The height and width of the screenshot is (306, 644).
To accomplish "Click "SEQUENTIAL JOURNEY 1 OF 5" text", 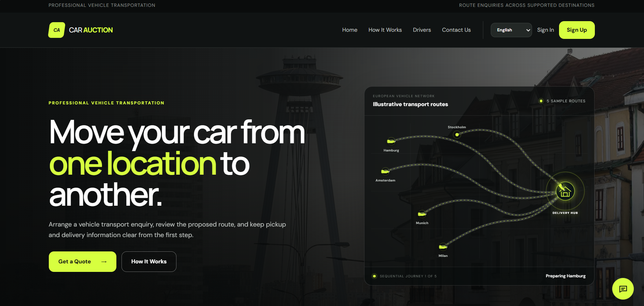I will coord(408,276).
